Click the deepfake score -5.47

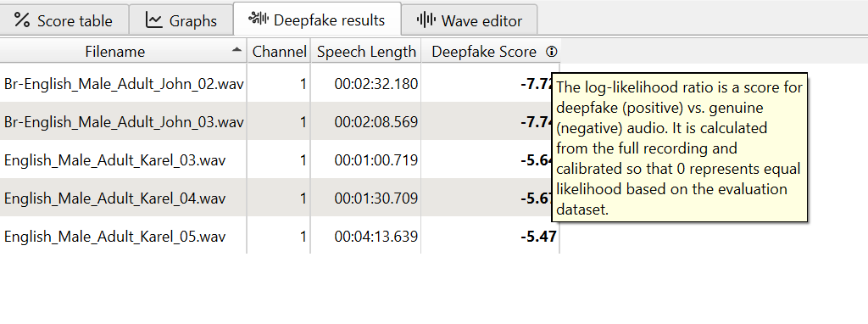(538, 237)
